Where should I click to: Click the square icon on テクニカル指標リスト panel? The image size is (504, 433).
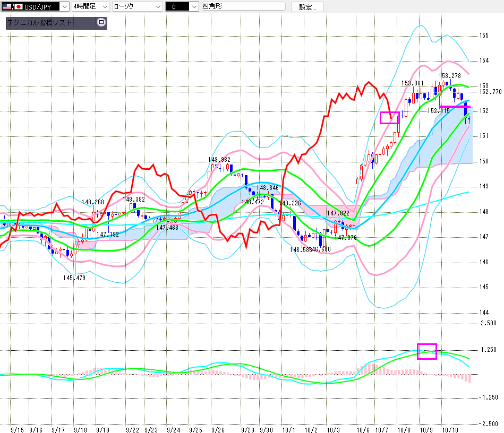click(x=101, y=23)
